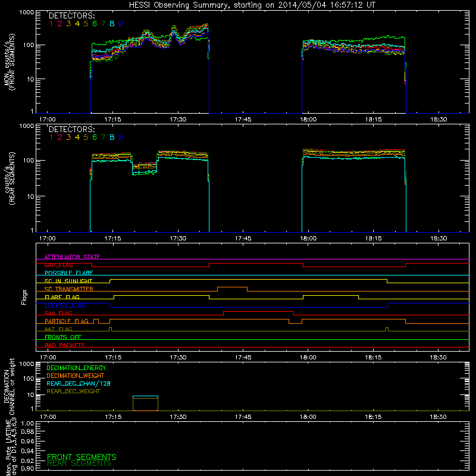Click the 0.98 y-axis label of livetime plot

coord(27,431)
